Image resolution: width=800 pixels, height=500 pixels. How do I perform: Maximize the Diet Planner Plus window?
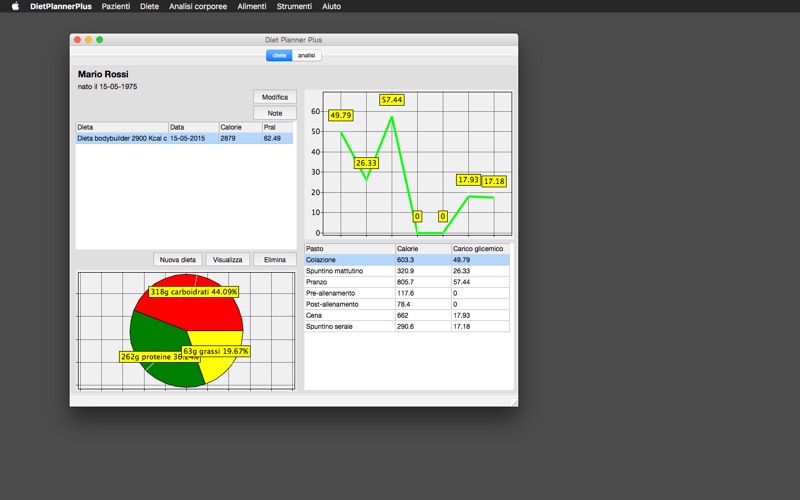pyautogui.click(x=100, y=39)
